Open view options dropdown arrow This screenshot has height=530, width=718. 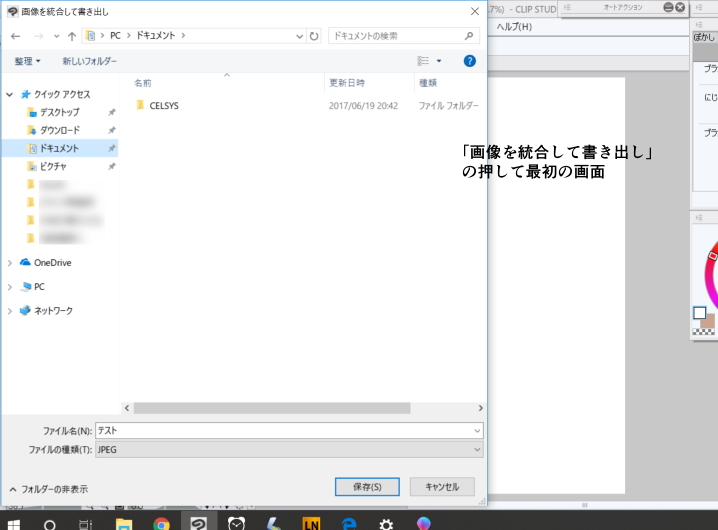[x=439, y=61]
